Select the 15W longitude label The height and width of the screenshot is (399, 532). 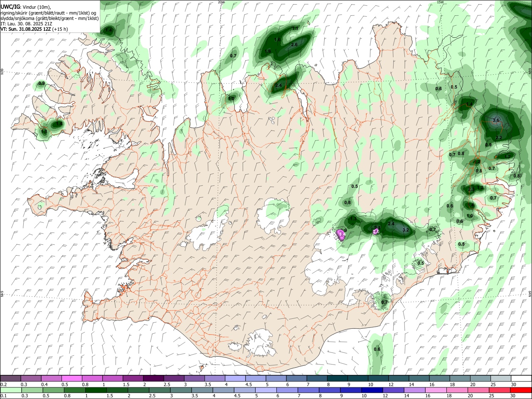(x=440, y=2)
